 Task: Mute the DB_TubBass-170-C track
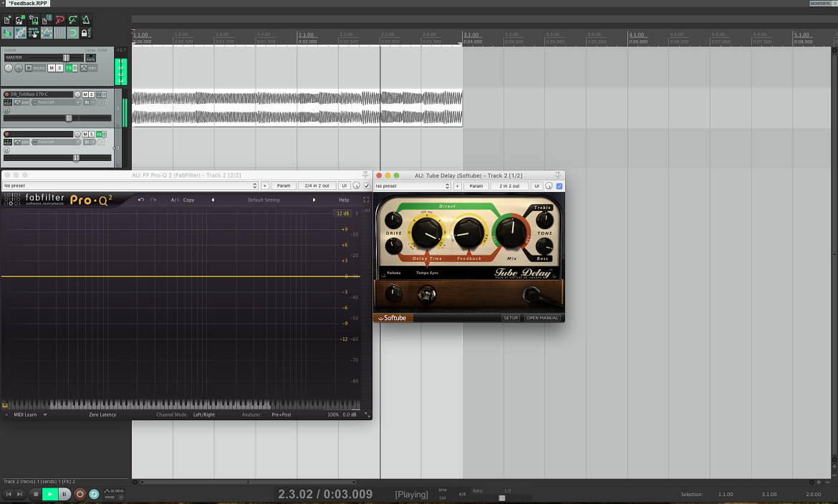[85, 94]
